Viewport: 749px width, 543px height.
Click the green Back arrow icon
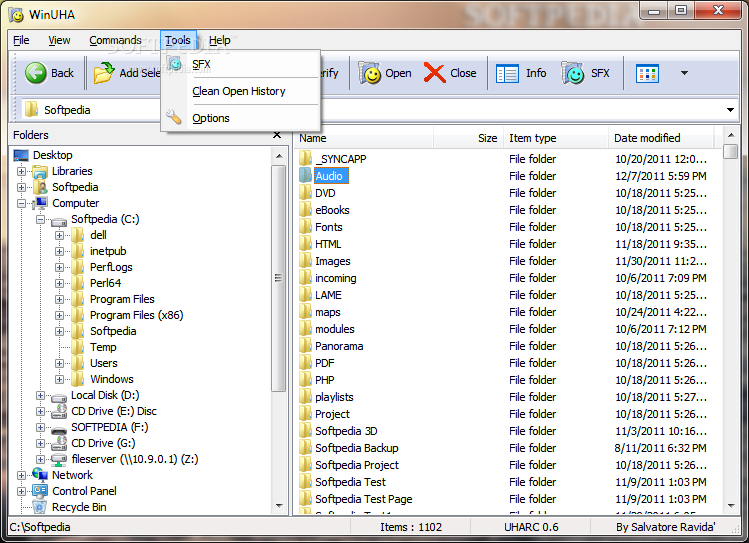point(35,73)
